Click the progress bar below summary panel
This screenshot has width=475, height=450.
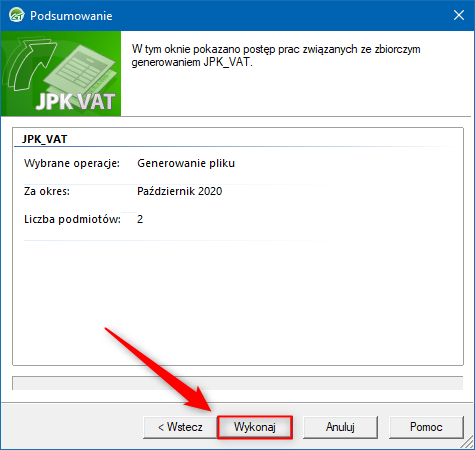coord(238,383)
